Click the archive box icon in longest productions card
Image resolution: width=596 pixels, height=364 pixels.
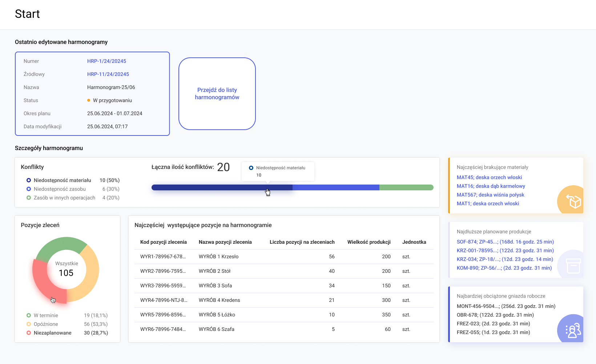(573, 266)
